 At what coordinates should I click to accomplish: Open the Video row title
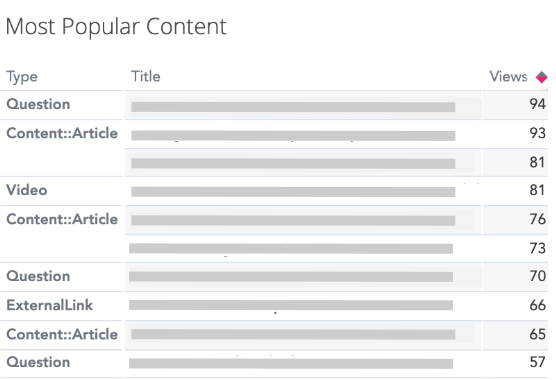tap(293, 192)
